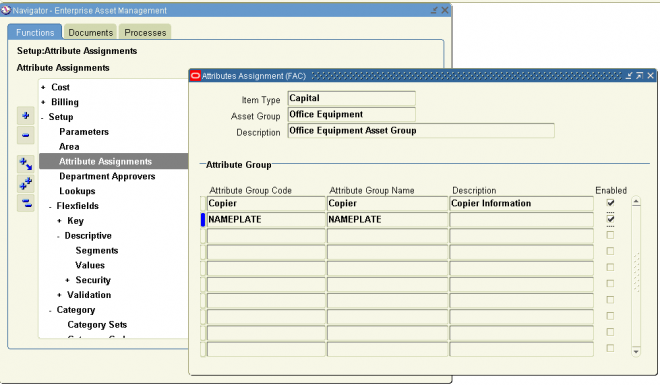
Task: Click the Attribute Group scrollbar thumb
Action: click(x=636, y=272)
